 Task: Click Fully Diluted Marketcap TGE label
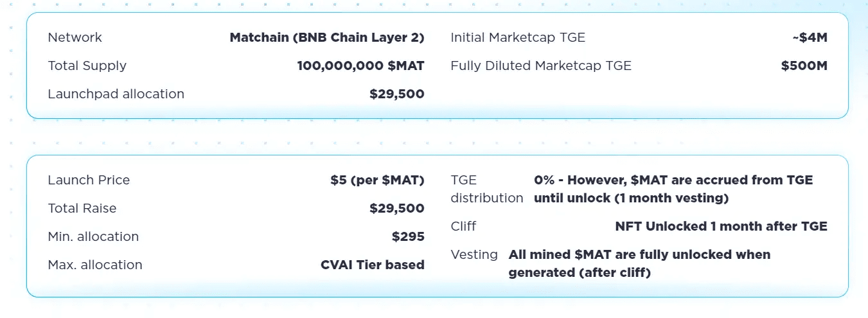541,66
